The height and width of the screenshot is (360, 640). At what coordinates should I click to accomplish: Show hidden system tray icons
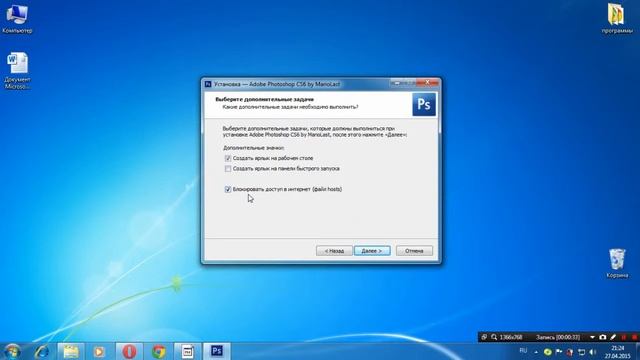pos(536,352)
